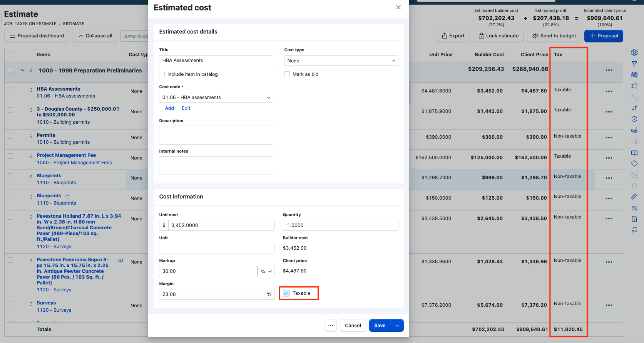Select the HBA Assessments row checkbox
Viewport: 644px width, 343px height.
[x=10, y=89]
